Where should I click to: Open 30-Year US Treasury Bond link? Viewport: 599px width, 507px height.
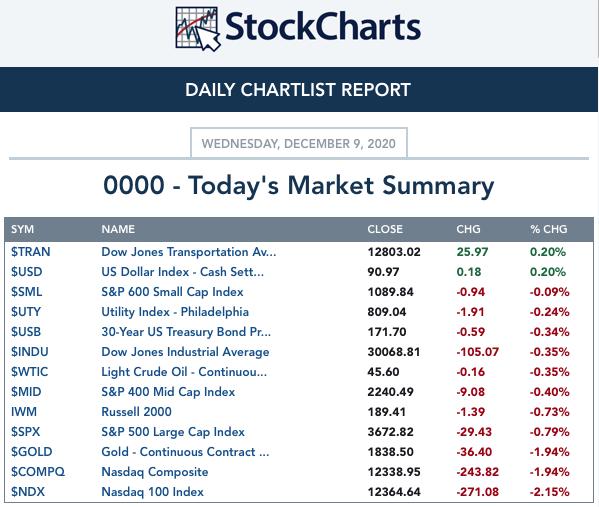(x=186, y=332)
